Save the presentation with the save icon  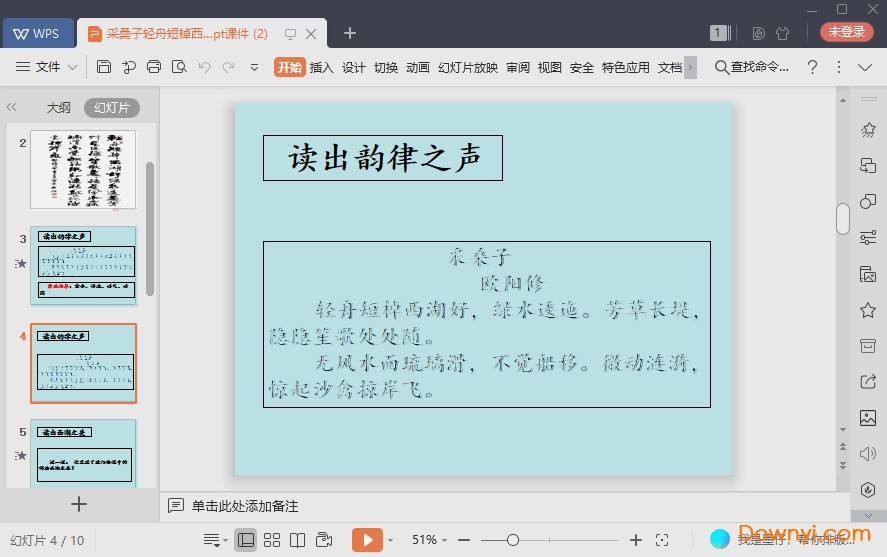pyautogui.click(x=104, y=67)
